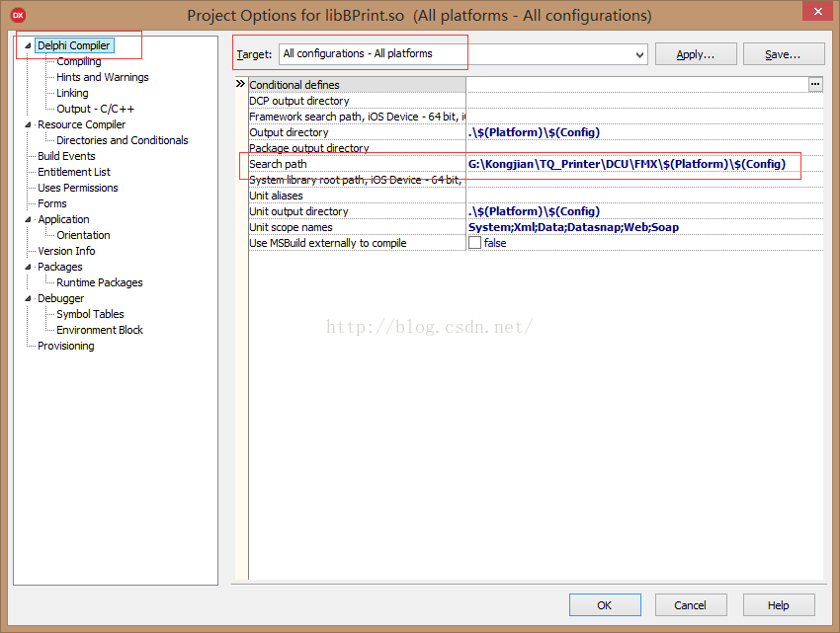The height and width of the screenshot is (633, 840).
Task: Select Forms in the options tree
Action: coord(52,203)
